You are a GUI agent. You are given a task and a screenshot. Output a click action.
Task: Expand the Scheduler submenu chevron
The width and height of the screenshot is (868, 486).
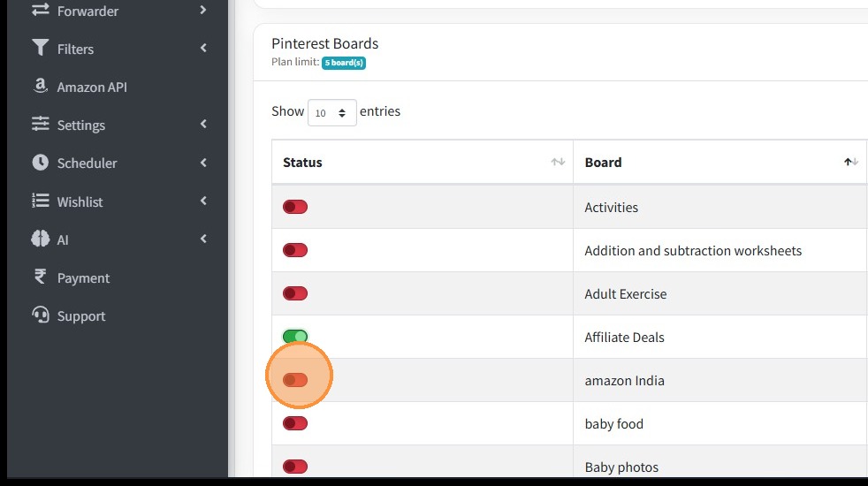click(203, 163)
